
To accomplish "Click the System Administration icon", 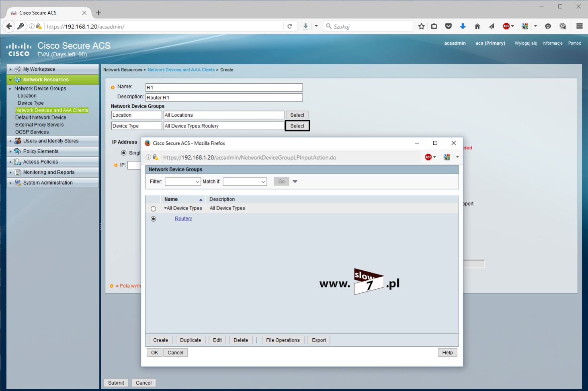I will [x=18, y=183].
